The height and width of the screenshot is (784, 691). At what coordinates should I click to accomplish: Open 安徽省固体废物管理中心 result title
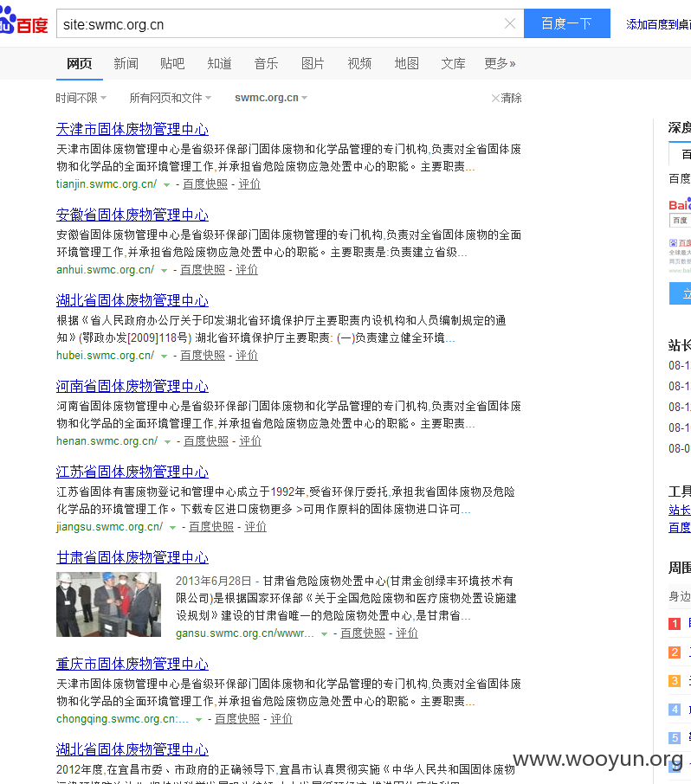pos(132,215)
